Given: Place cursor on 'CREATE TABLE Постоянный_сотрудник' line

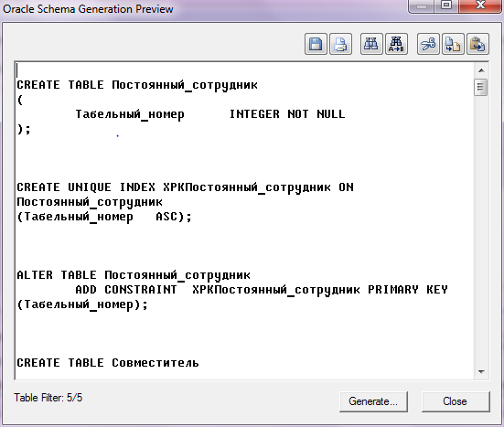Looking at the screenshot, I should coord(137,85).
